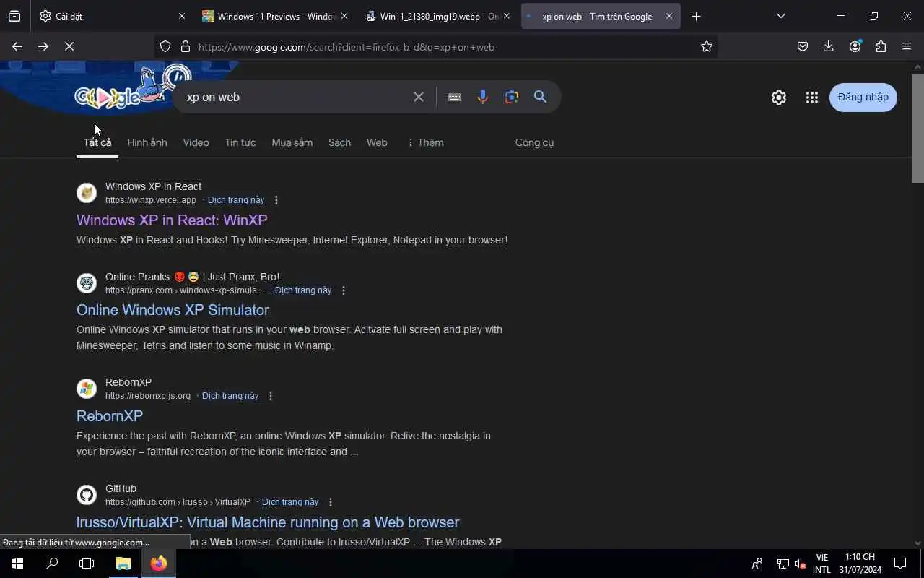Bookmark this page with star icon
Image resolution: width=924 pixels, height=578 pixels.
pyautogui.click(x=707, y=46)
